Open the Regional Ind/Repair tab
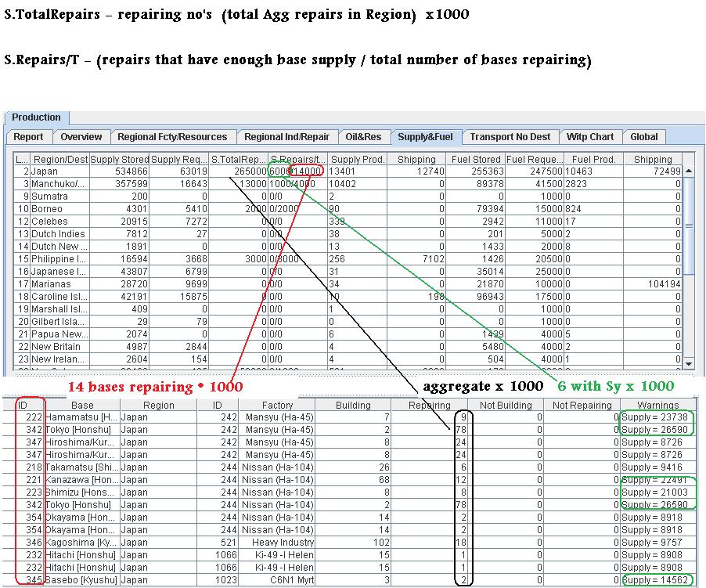This screenshot has width=706, height=588. click(286, 137)
